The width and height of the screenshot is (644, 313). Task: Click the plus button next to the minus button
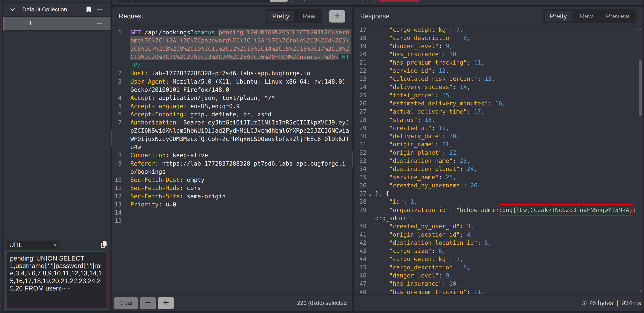coord(166,303)
